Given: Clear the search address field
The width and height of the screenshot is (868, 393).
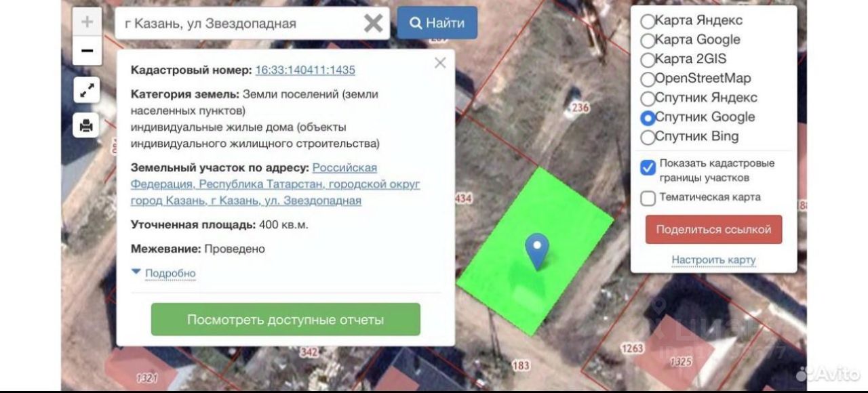Looking at the screenshot, I should point(373,23).
